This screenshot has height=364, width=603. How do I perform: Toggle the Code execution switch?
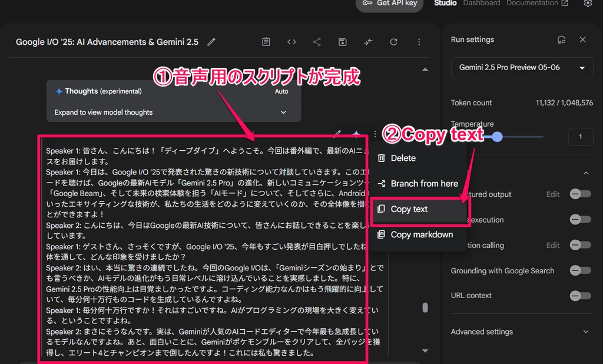tap(580, 219)
